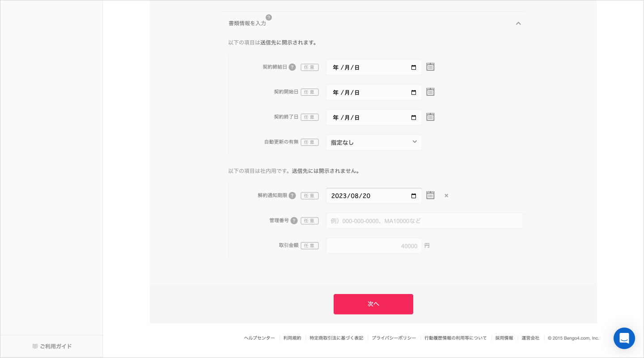Viewport: 644px width, 358px height.
Task: Click help icon beside 解約通知期限 label
Action: (x=292, y=196)
